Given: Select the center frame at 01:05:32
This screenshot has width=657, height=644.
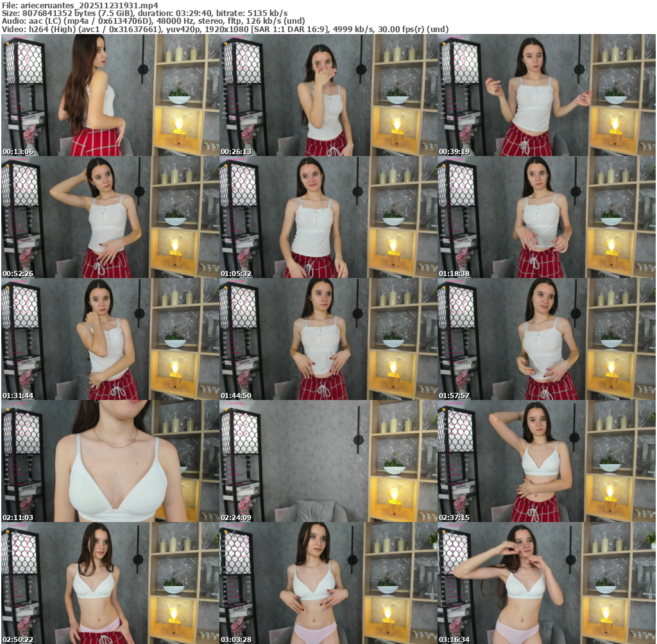Looking at the screenshot, I should pos(328,218).
